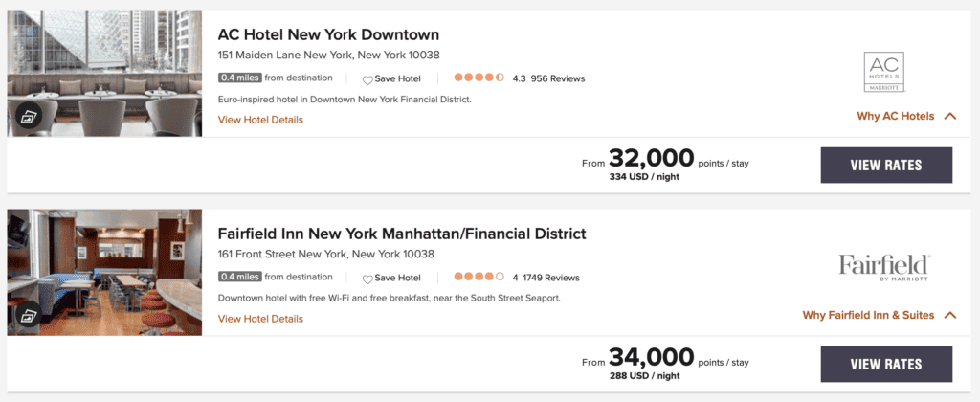Image resolution: width=980 pixels, height=402 pixels.
Task: Read the 956 Reviews for AC Hotel
Action: click(557, 78)
